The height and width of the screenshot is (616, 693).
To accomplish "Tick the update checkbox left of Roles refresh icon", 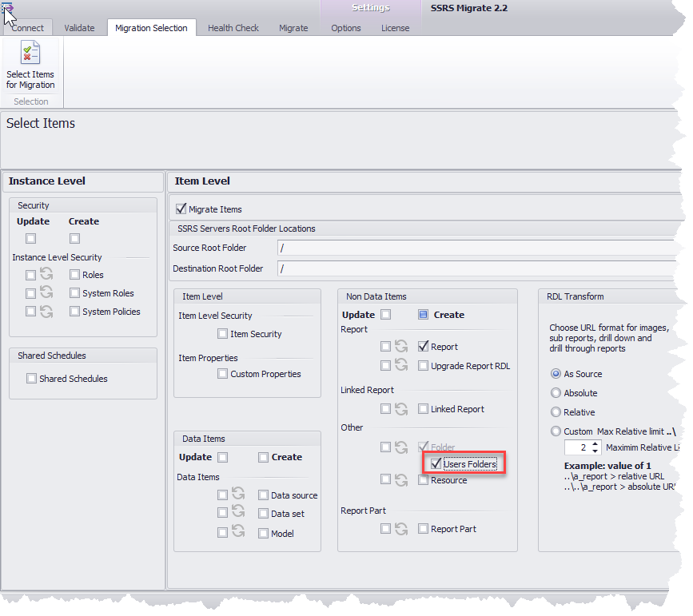I will [x=31, y=275].
